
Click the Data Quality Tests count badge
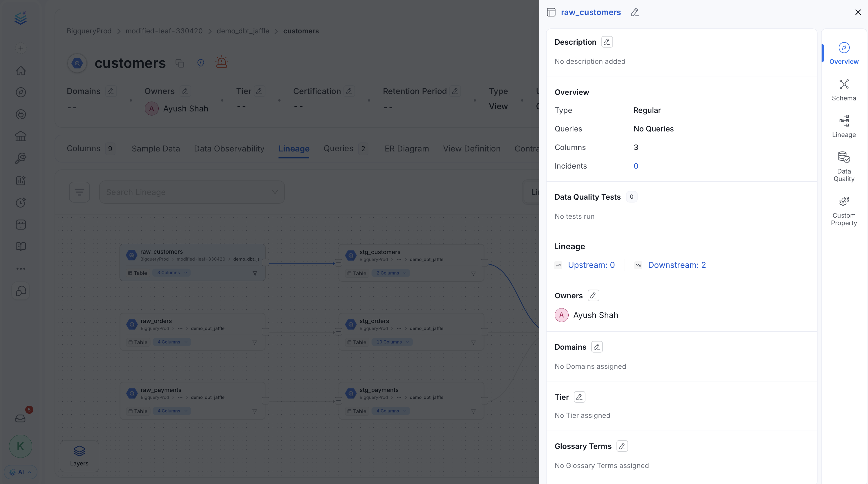click(632, 196)
